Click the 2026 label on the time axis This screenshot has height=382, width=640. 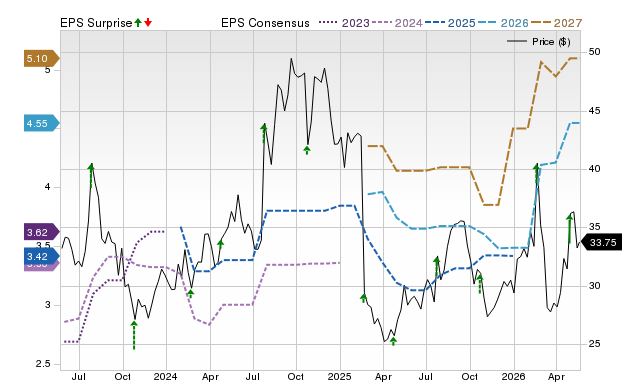pyautogui.click(x=513, y=376)
